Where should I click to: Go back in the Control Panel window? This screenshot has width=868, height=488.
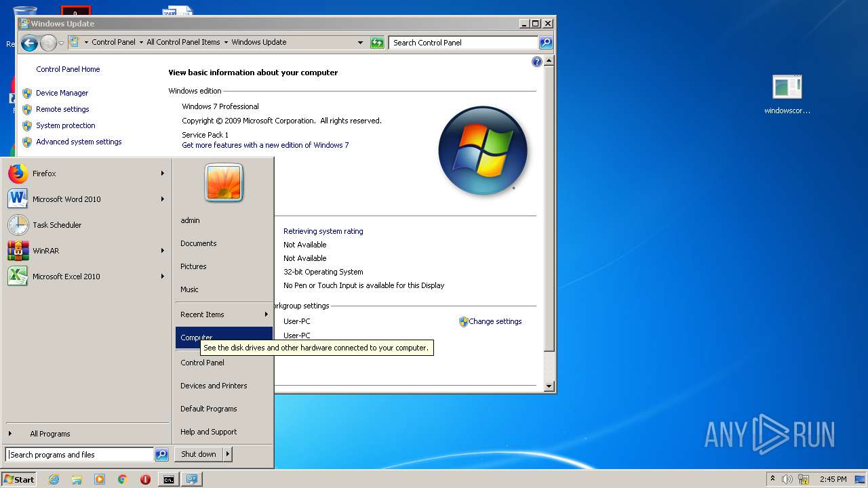(x=29, y=43)
